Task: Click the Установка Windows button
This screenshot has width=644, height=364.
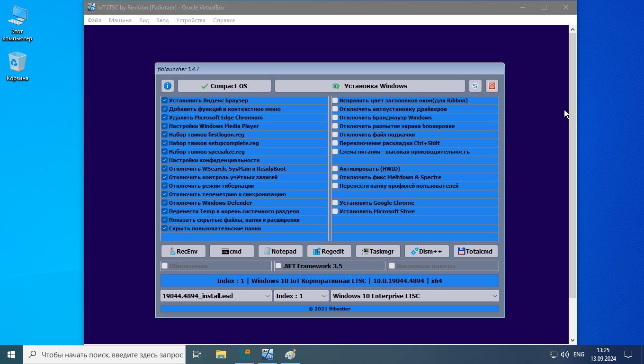Action: pyautogui.click(x=369, y=86)
